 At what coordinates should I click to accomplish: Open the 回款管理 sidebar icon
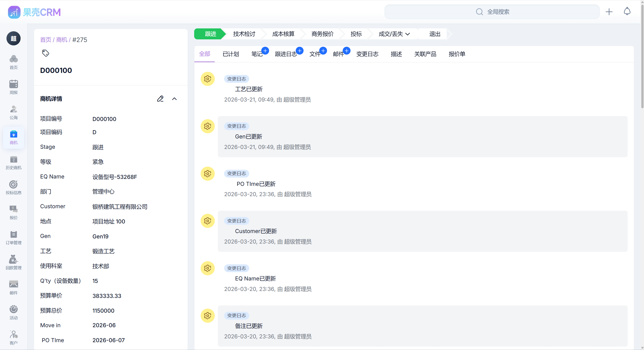click(13, 262)
